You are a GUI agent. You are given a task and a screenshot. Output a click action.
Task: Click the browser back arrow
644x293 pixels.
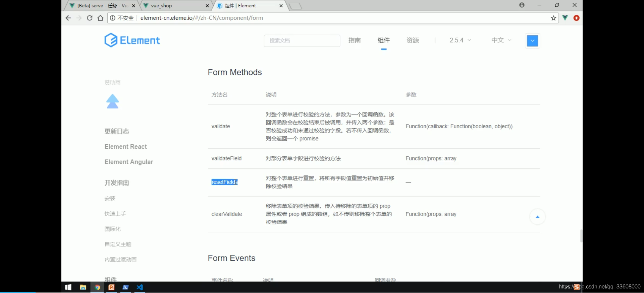click(x=68, y=18)
